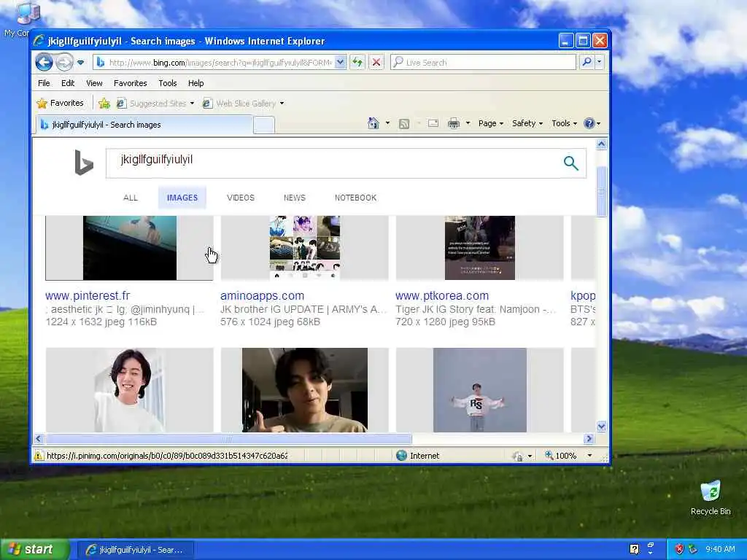Open the address bar URL dropdown
747x560 pixels.
click(x=340, y=63)
